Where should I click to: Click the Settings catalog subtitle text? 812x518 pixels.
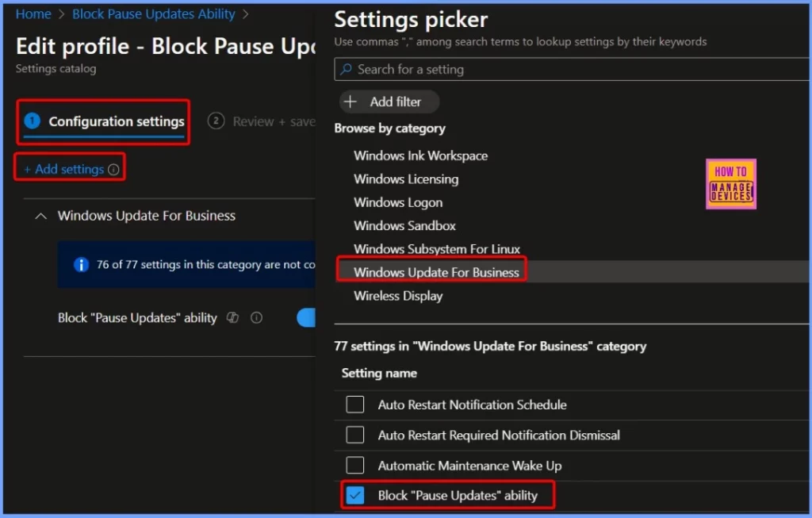click(56, 68)
